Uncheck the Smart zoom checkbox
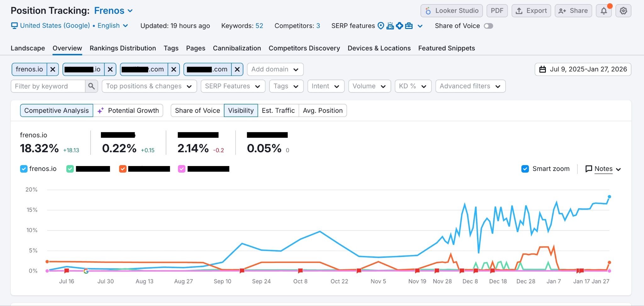 point(525,169)
